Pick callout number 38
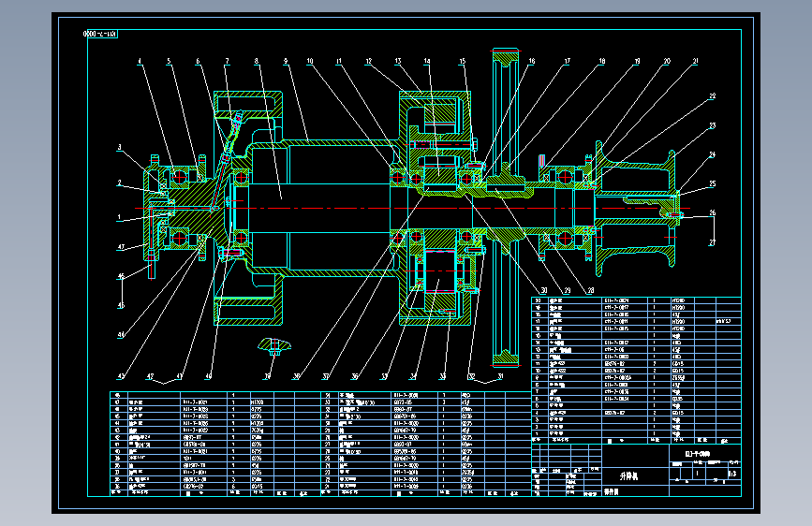The image size is (812, 526). click(296, 376)
